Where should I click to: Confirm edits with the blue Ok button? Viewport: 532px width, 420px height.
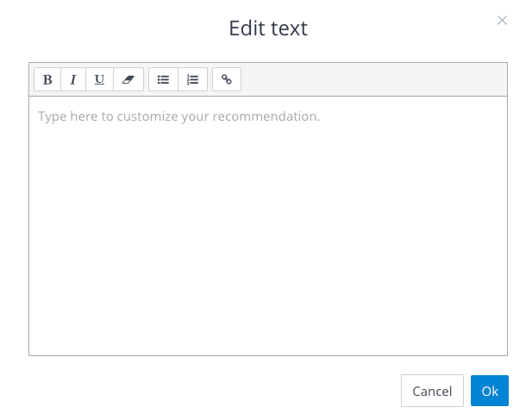point(490,391)
